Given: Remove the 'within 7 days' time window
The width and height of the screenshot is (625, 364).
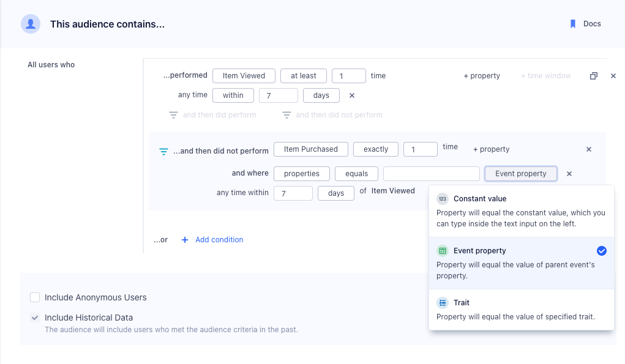Looking at the screenshot, I should click(x=351, y=95).
